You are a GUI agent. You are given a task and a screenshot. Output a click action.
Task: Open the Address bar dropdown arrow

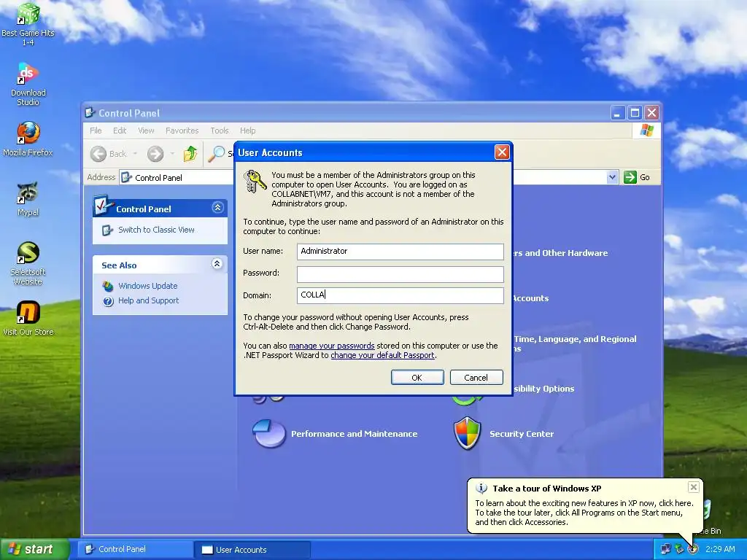[x=612, y=177]
